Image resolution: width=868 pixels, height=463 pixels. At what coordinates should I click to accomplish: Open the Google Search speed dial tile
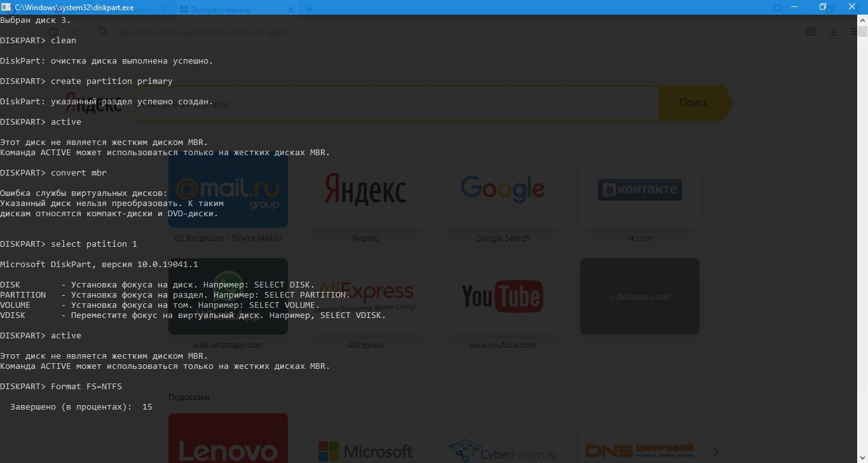(502, 190)
